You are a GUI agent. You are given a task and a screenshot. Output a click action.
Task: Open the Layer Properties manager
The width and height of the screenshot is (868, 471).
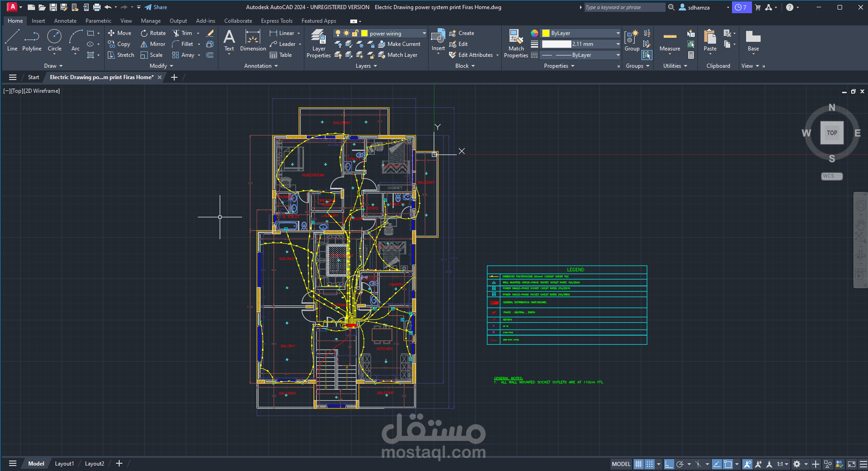318,43
